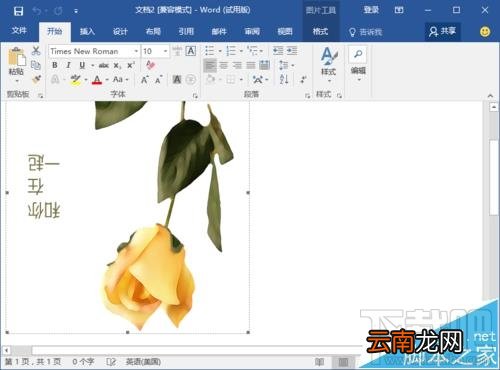Expand the underline style dropdown arrow
Image resolution: width=500 pixels, height=370 pixels.
click(92, 66)
